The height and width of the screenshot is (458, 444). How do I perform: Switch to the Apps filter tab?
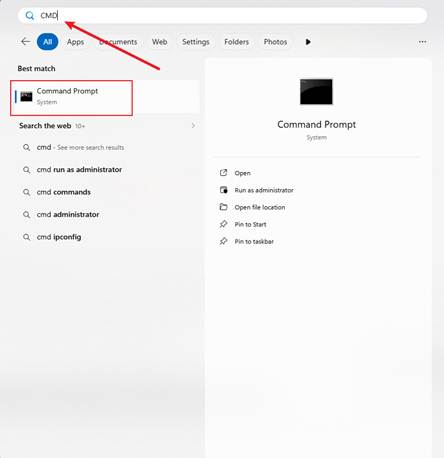(x=75, y=42)
